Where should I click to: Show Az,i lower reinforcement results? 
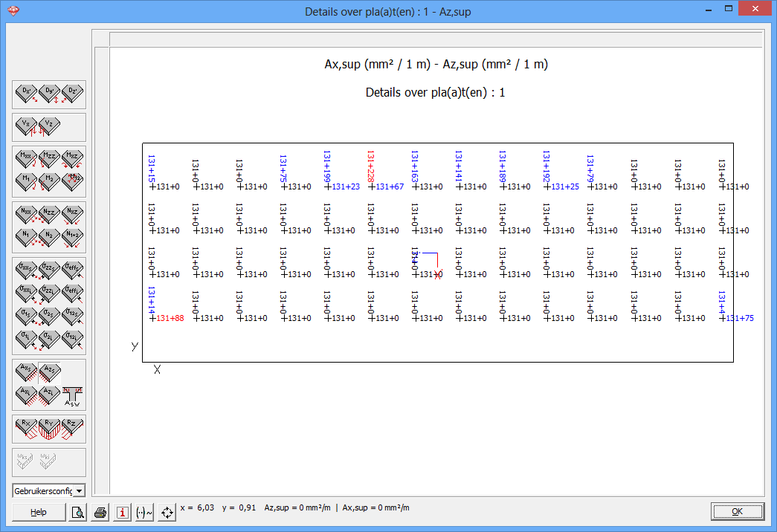[49, 396]
